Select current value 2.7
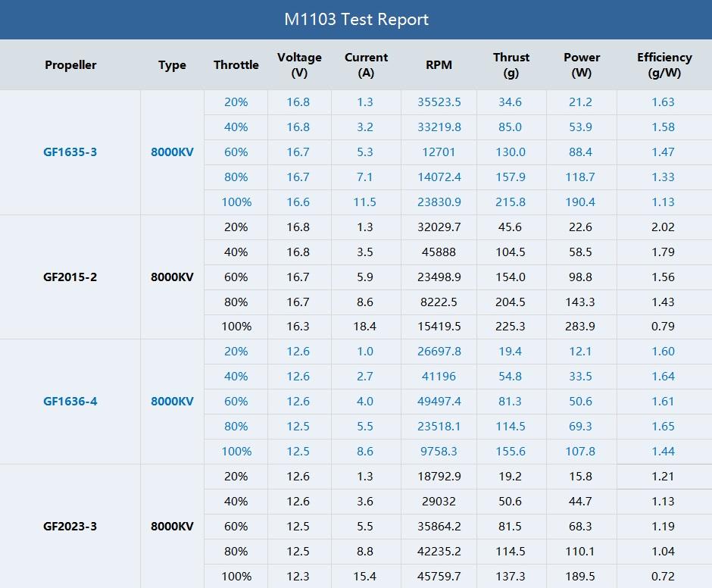The height and width of the screenshot is (588, 712). (364, 377)
